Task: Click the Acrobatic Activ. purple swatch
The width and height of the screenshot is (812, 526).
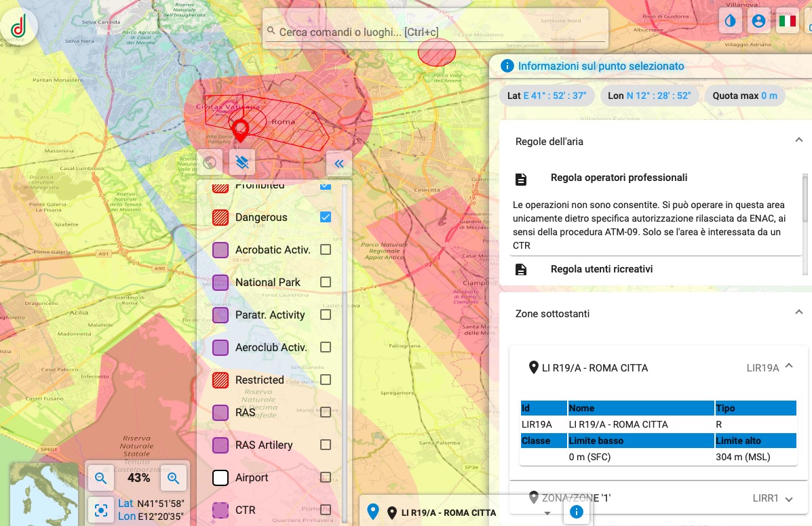Action: [220, 250]
